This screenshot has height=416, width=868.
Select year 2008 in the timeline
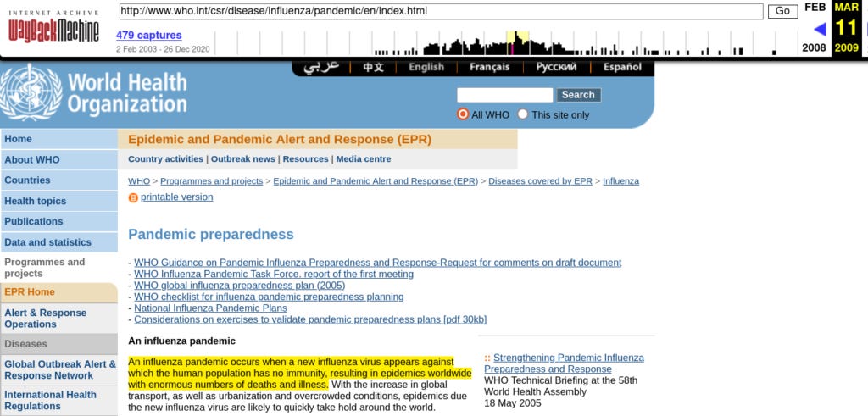814,47
